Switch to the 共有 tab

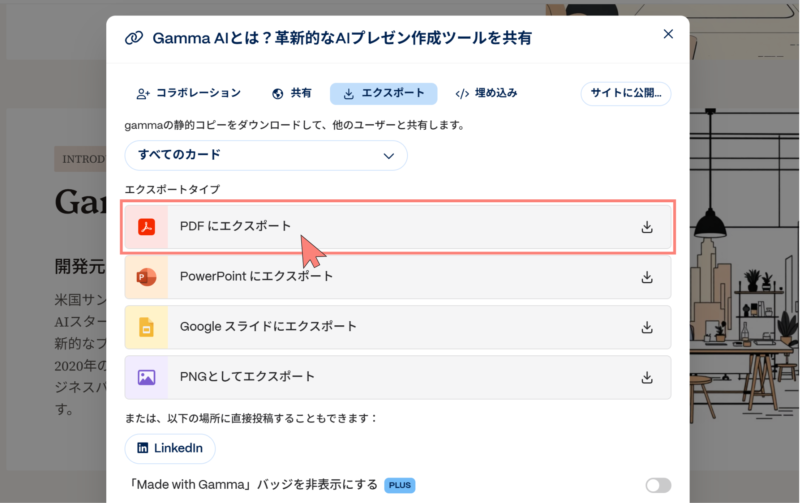click(x=291, y=93)
